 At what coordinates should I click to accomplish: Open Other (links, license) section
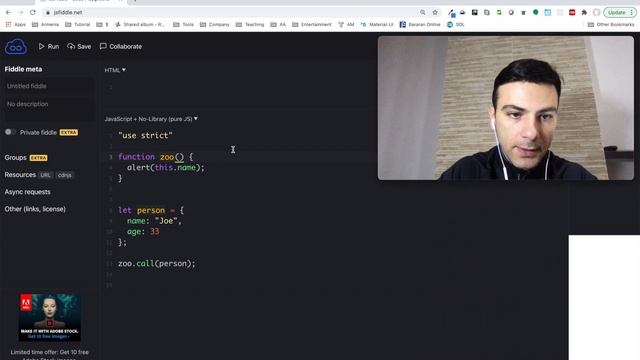click(35, 209)
